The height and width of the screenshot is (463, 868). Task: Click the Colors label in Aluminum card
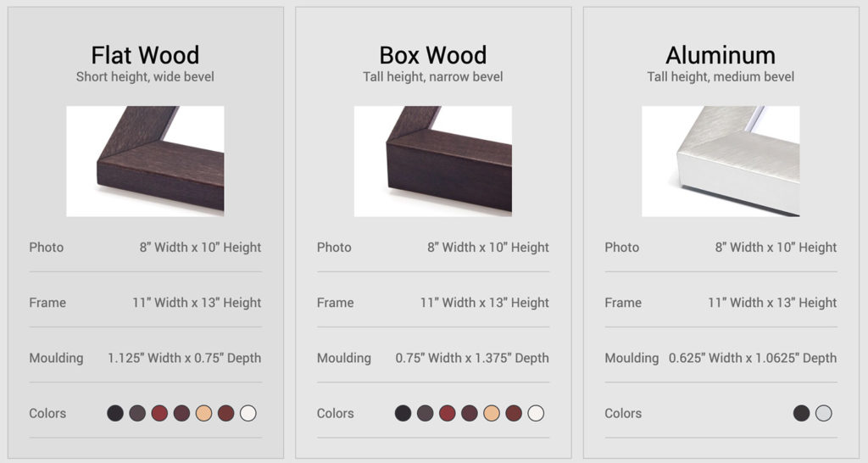tap(623, 414)
